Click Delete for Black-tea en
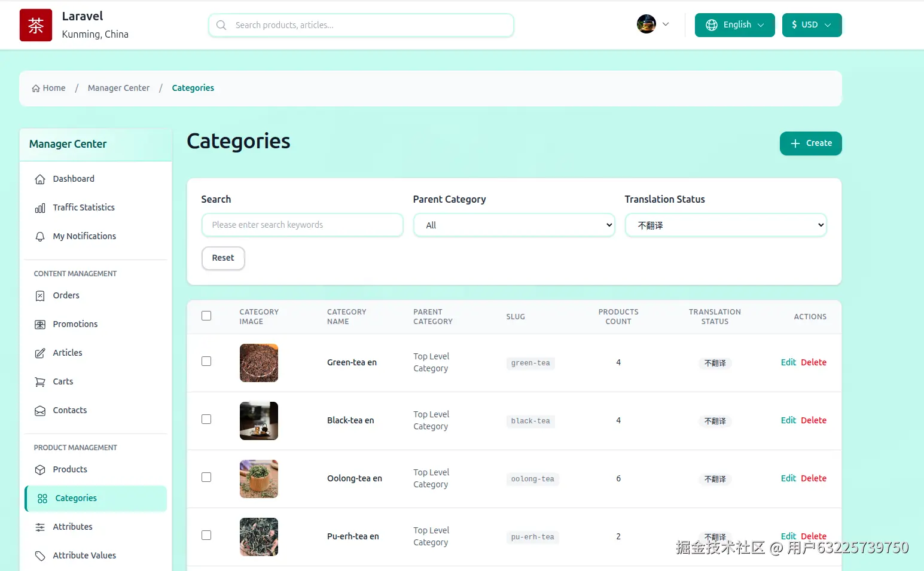Viewport: 924px width, 571px height. tap(813, 420)
